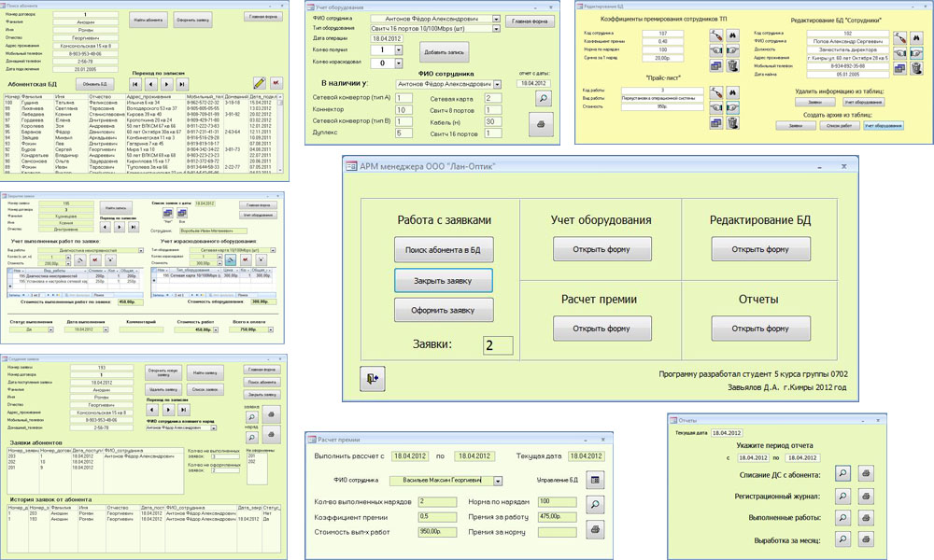This screenshot has width=934, height=560.
Task: Click the Коэффициент премии field in Расчет премии
Action: [x=437, y=516]
